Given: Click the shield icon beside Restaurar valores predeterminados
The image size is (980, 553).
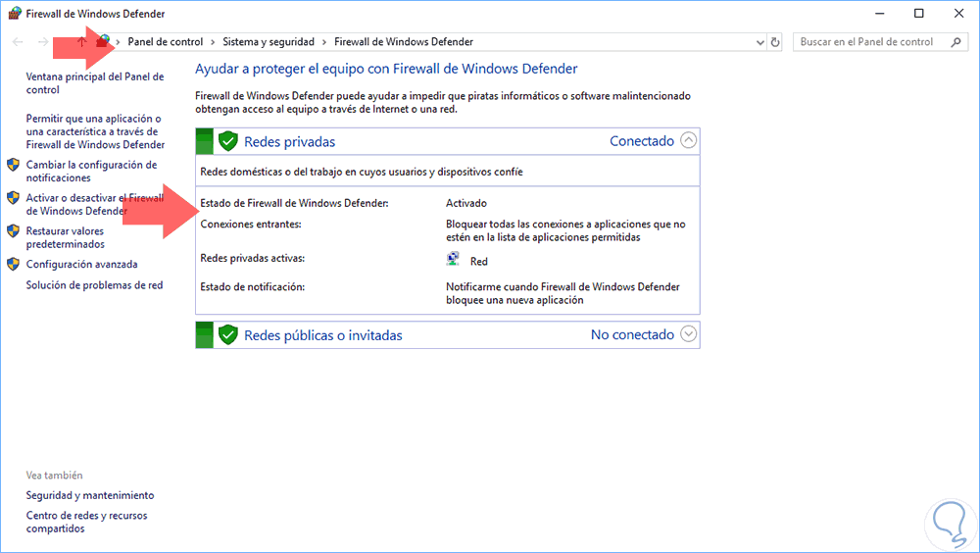Looking at the screenshot, I should click(x=13, y=231).
